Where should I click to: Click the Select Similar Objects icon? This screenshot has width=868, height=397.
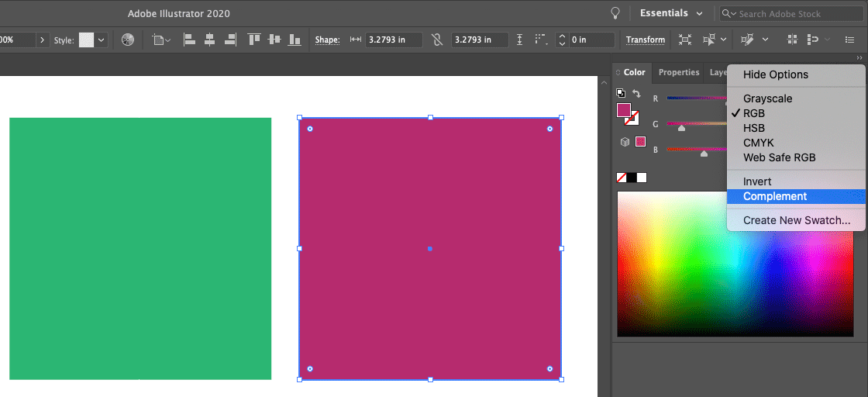(x=708, y=40)
